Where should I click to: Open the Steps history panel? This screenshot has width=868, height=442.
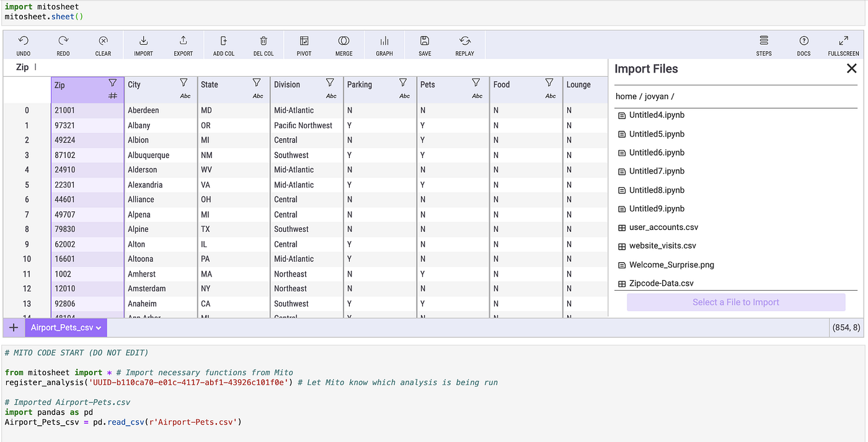[763, 44]
